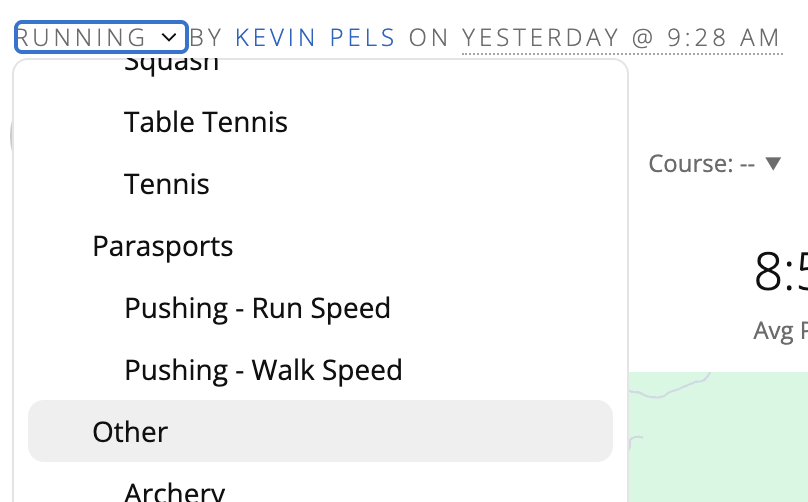Click the green map area
This screenshot has height=502, width=808.
click(730, 450)
